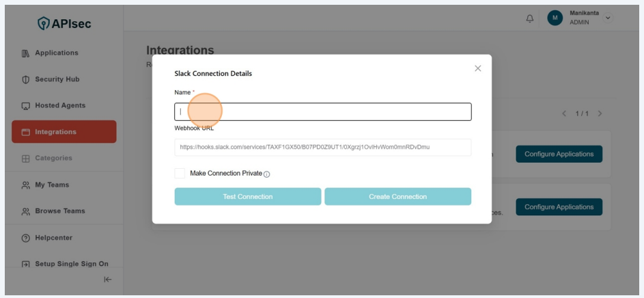Go to the previous integrations page
Viewport: 644px width, 298px height.
pyautogui.click(x=564, y=113)
